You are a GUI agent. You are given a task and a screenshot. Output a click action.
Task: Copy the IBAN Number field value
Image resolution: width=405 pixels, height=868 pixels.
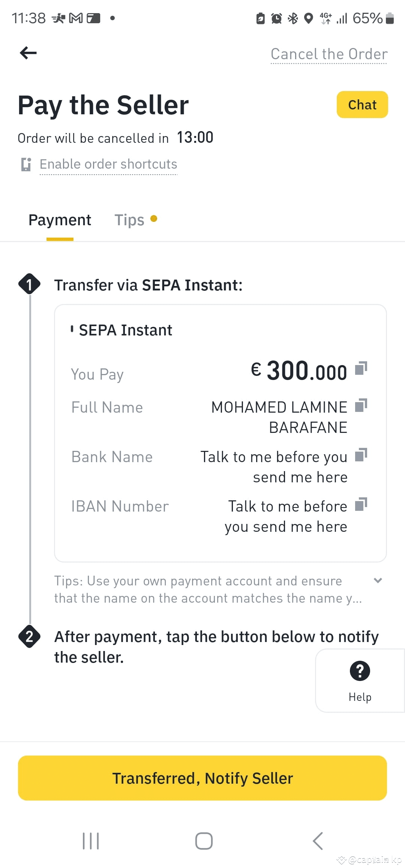pos(361,504)
